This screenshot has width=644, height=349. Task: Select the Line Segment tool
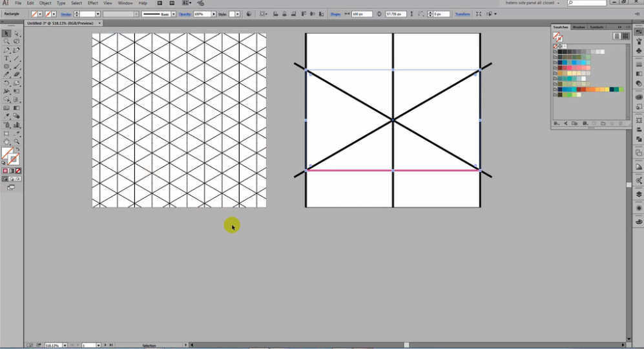pos(16,58)
